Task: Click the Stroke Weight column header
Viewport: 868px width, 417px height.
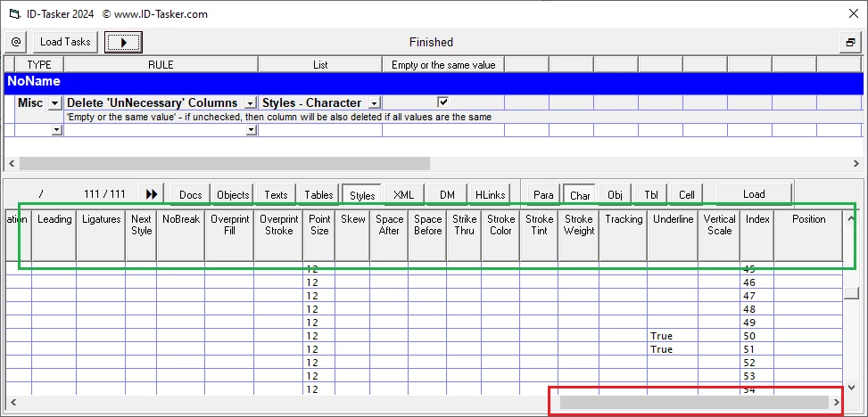Action: [578, 235]
